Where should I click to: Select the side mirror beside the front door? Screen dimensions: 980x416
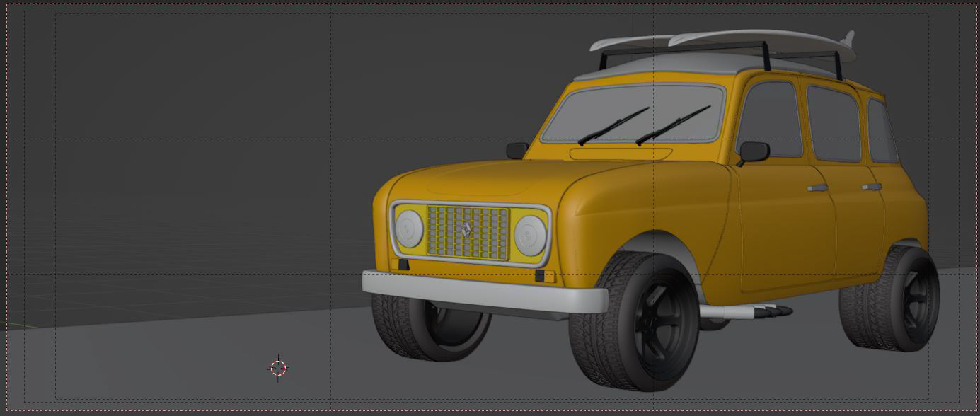754,151
